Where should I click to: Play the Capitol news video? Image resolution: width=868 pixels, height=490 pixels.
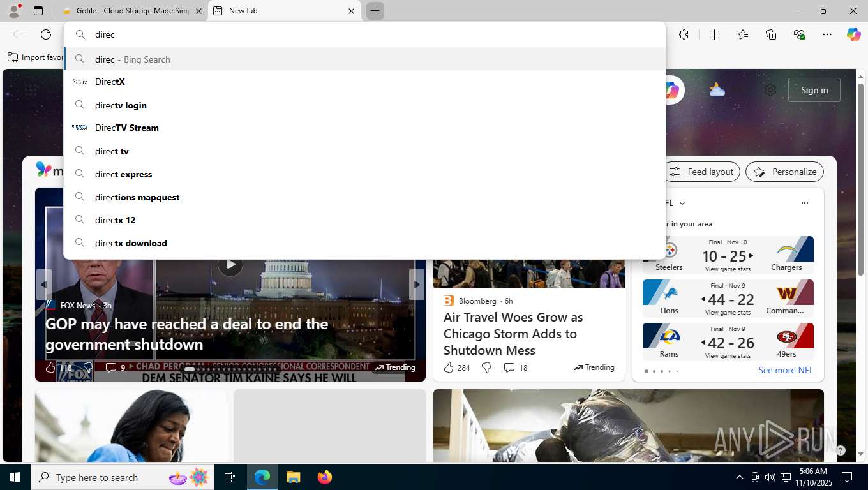click(x=230, y=264)
